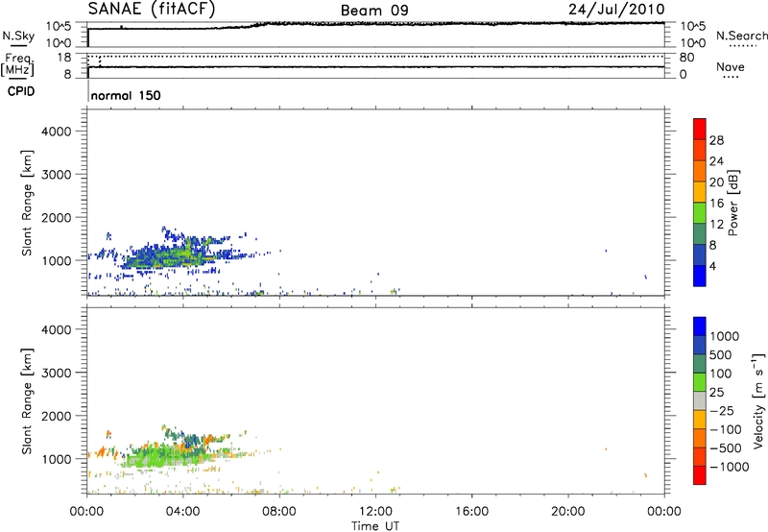Viewport: 768px width, 532px height.
Task: Click the 'Slant Range [km]' label of power panel
Action: (x=27, y=203)
